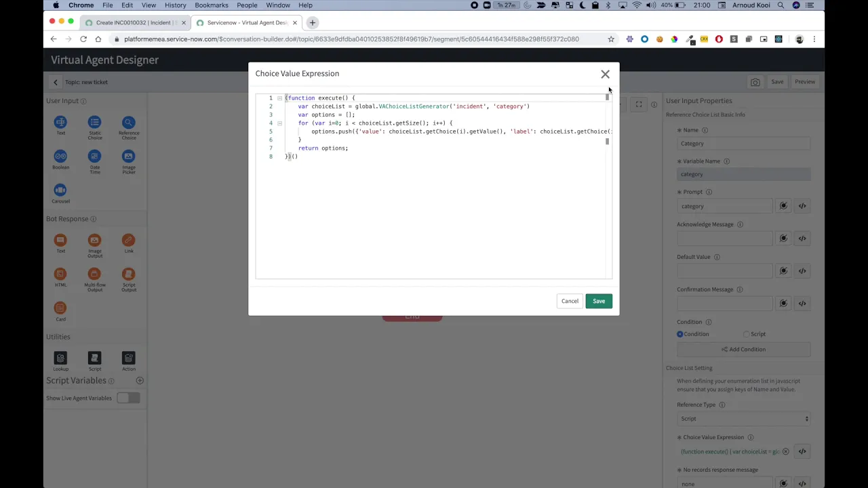
Task: Cancel the Choice Value Expression dialog
Action: pos(570,300)
